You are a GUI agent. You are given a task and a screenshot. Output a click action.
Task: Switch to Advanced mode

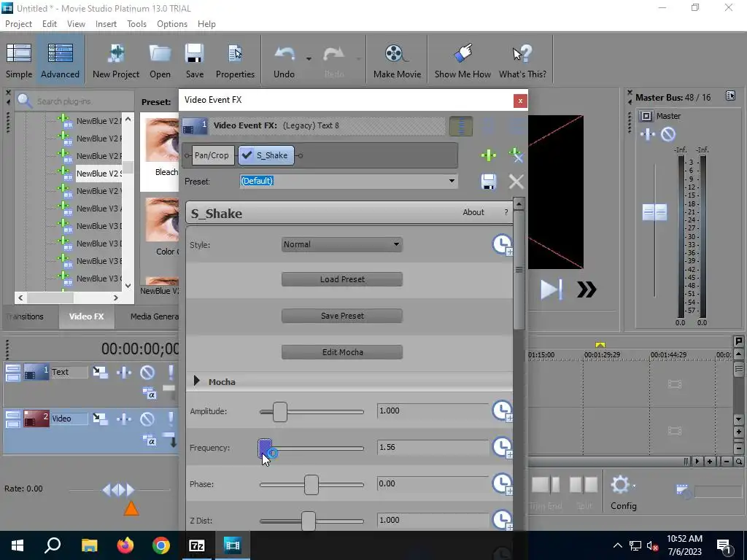(60, 60)
